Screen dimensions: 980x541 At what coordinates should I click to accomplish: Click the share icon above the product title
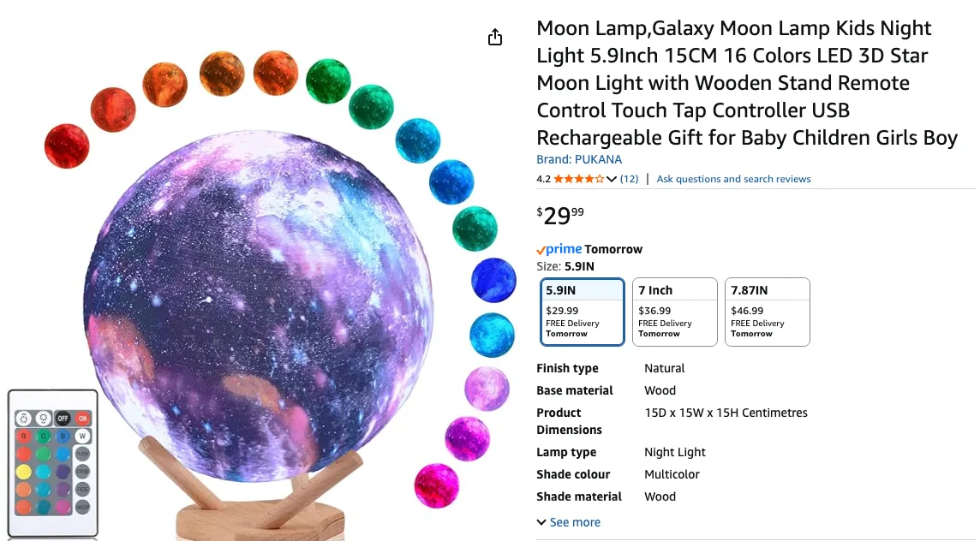[494, 37]
